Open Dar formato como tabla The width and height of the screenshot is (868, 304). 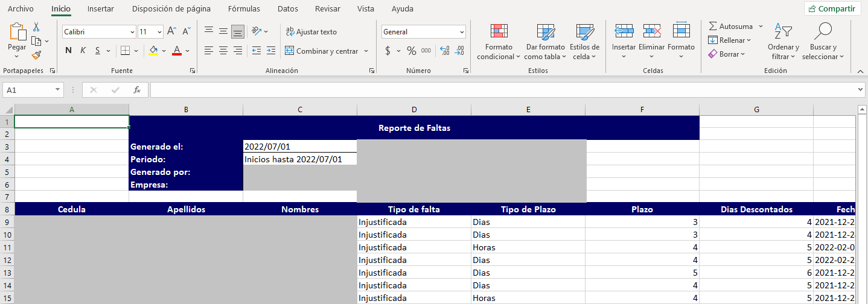tap(546, 42)
